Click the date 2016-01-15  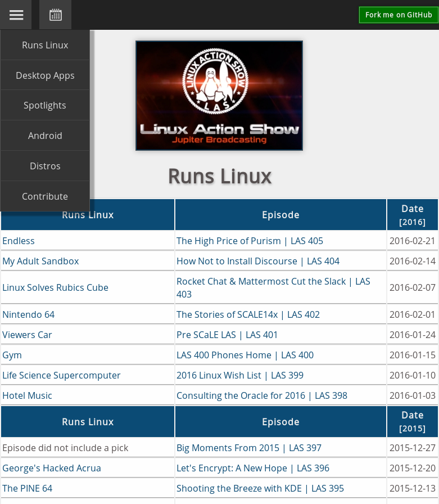(x=413, y=355)
